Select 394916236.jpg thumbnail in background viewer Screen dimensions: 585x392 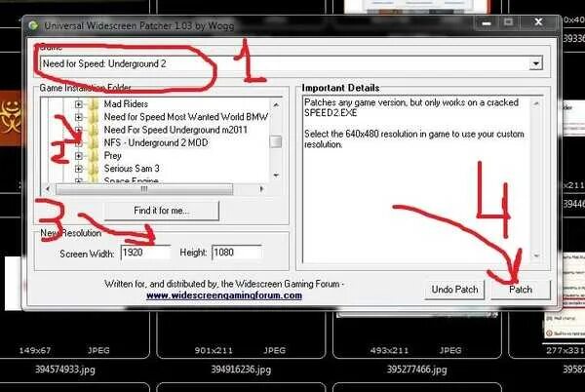[x=241, y=335]
